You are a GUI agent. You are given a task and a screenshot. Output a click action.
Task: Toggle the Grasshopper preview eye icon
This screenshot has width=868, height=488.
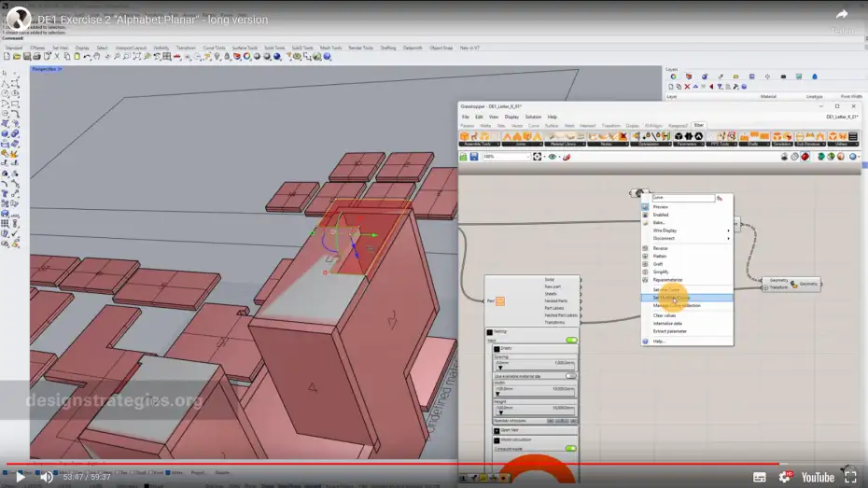coord(552,157)
